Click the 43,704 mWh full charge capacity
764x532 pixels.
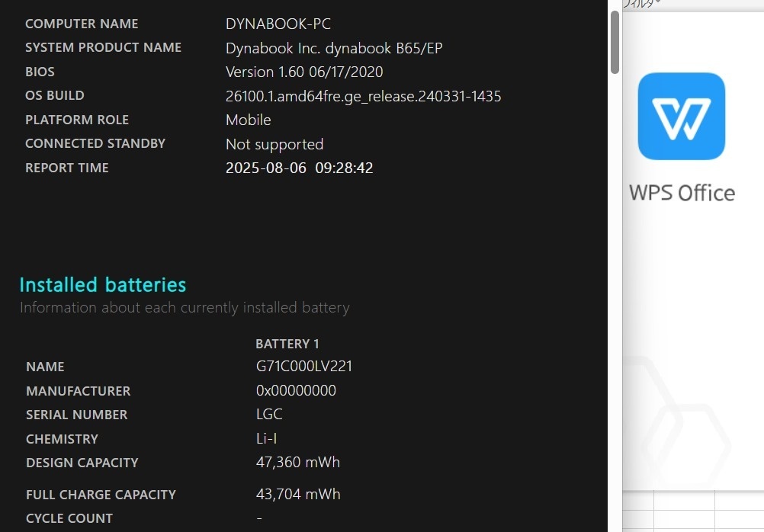tap(297, 495)
